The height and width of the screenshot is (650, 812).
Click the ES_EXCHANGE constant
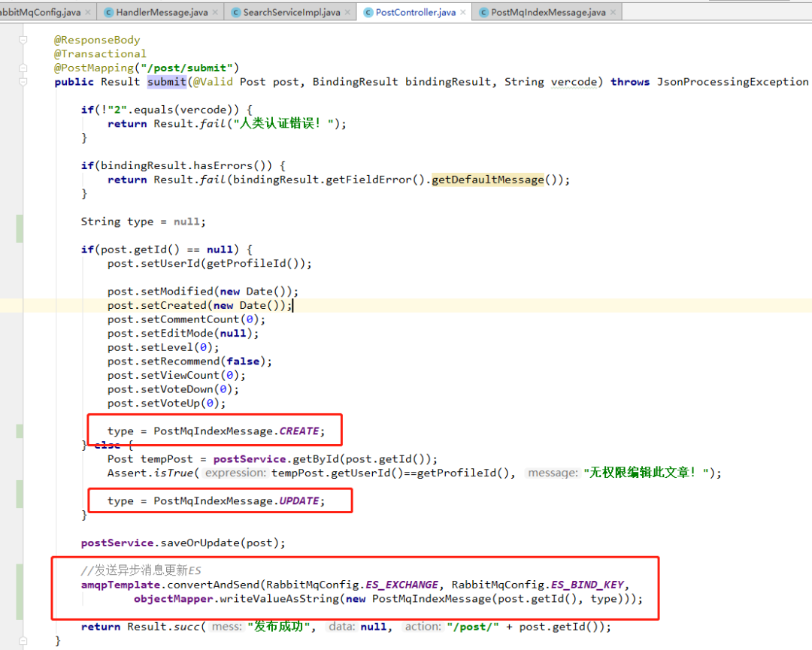[x=401, y=585]
